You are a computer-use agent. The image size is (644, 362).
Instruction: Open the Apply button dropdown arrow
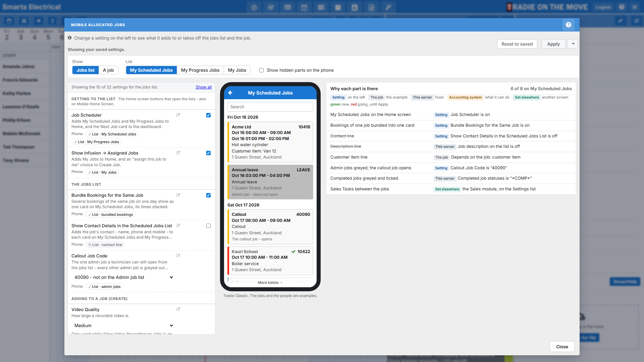(x=573, y=44)
